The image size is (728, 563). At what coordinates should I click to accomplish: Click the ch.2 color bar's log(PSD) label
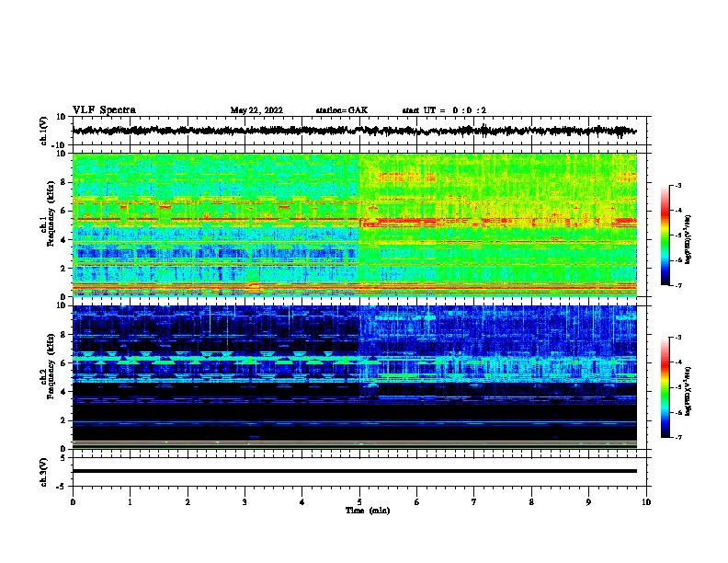pyautogui.click(x=688, y=391)
